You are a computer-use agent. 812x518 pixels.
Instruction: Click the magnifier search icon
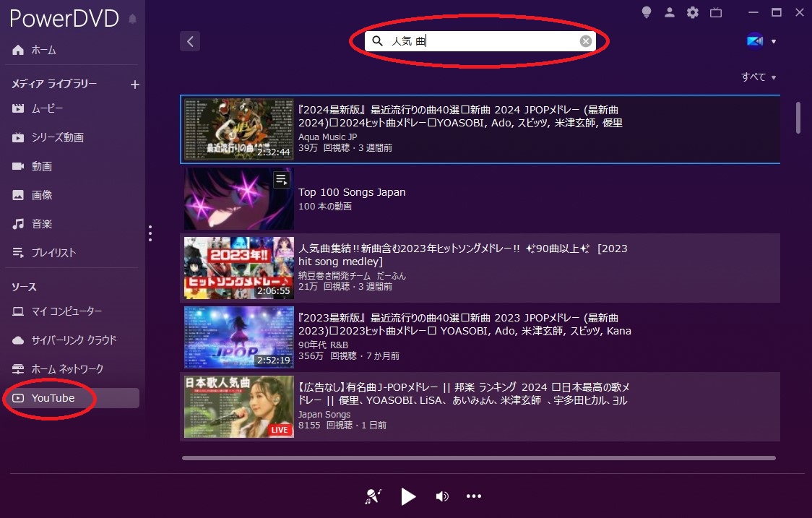tap(378, 41)
